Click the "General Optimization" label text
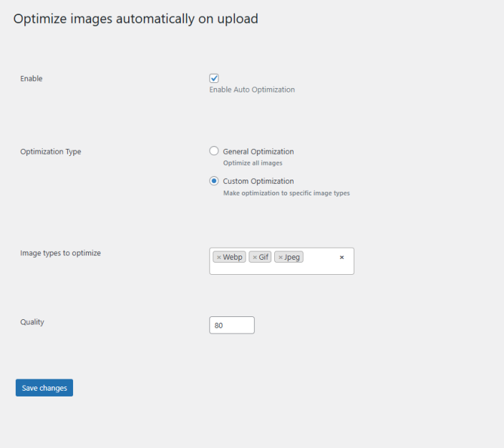The image size is (504, 448). click(x=258, y=152)
